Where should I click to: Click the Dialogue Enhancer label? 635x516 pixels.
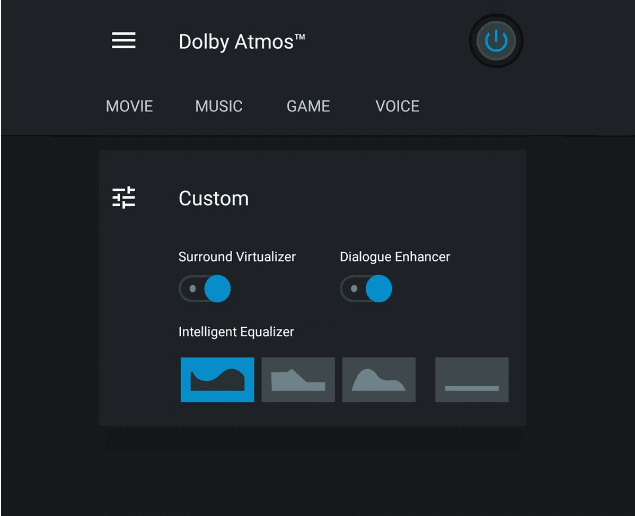(x=395, y=257)
